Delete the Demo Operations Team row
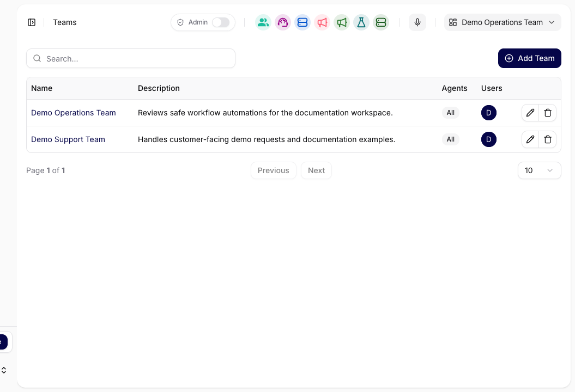 (548, 113)
